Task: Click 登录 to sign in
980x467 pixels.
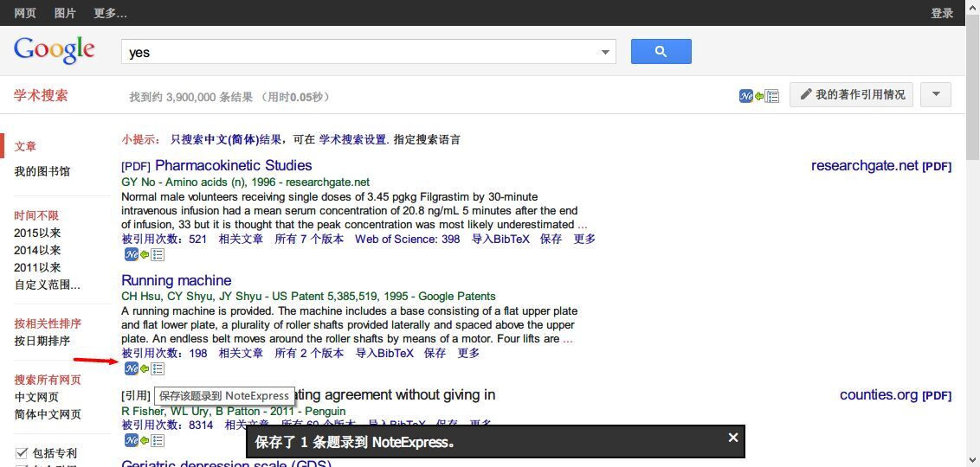Action: pos(942,13)
